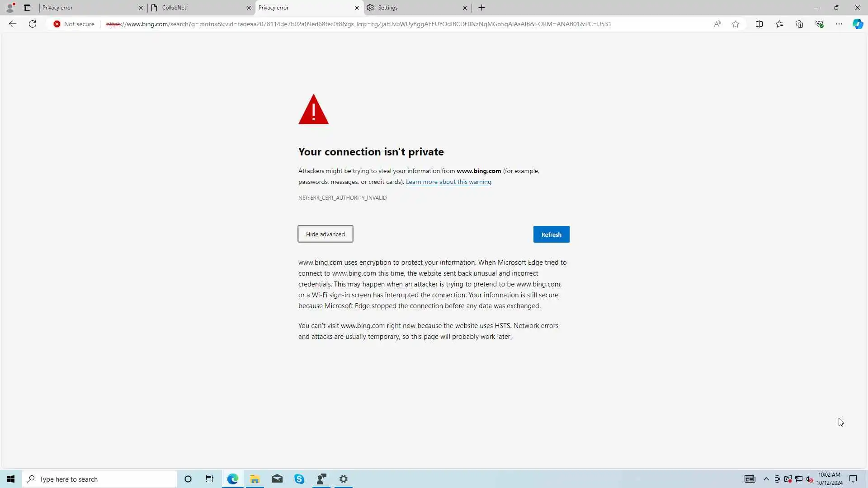The width and height of the screenshot is (868, 488).
Task: Open the tab actions menu icon
Action: point(27,8)
